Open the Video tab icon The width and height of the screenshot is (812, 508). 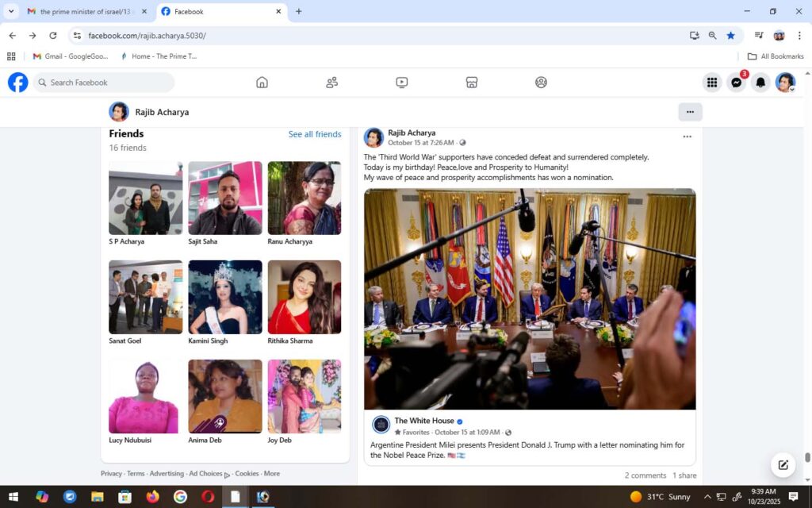pyautogui.click(x=401, y=83)
